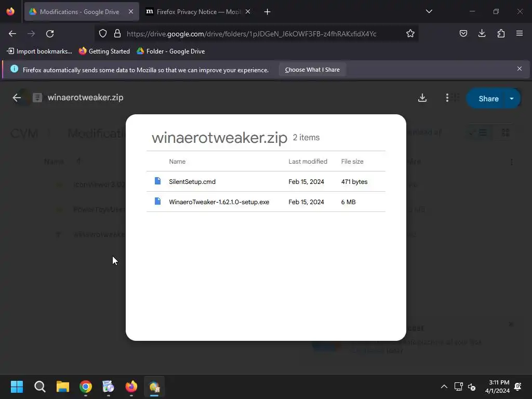Open taskbar Search
The image size is (532, 399).
click(39, 387)
